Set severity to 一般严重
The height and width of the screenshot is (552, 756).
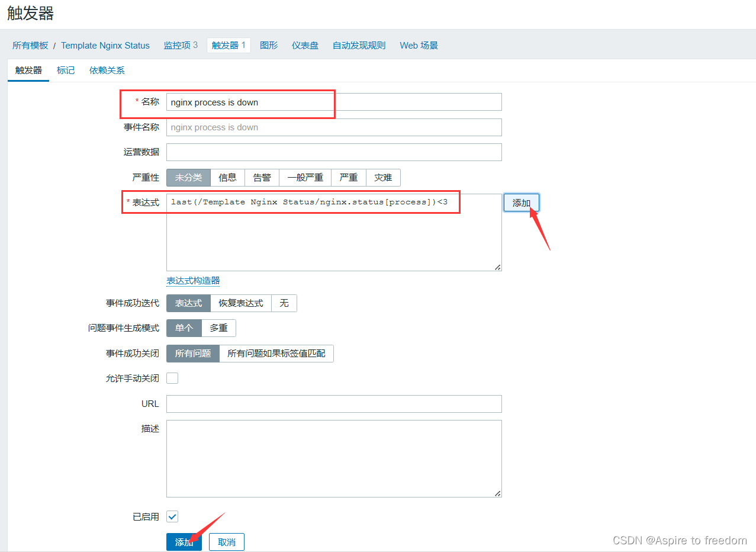pyautogui.click(x=305, y=178)
